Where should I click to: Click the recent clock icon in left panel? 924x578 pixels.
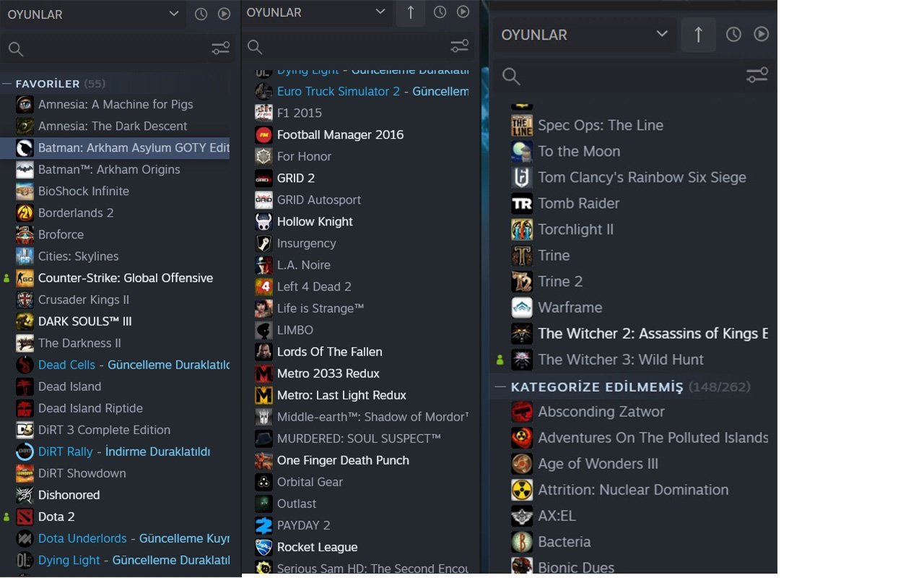point(201,14)
